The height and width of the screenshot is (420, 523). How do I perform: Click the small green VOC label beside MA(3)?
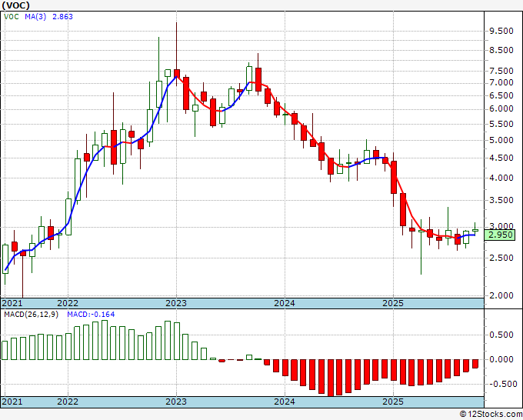click(x=11, y=15)
